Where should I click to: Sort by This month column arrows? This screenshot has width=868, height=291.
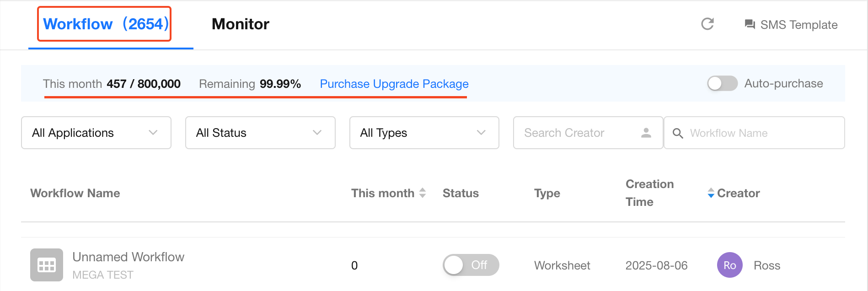pos(423,193)
